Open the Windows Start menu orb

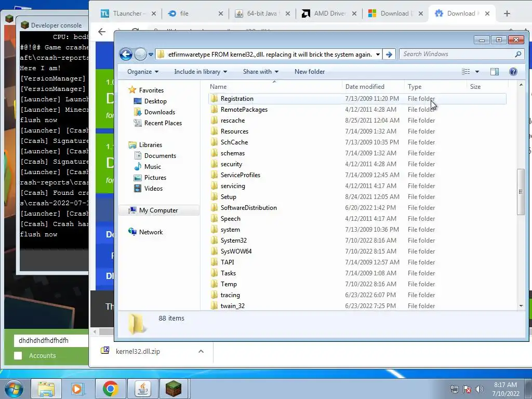[x=13, y=389]
